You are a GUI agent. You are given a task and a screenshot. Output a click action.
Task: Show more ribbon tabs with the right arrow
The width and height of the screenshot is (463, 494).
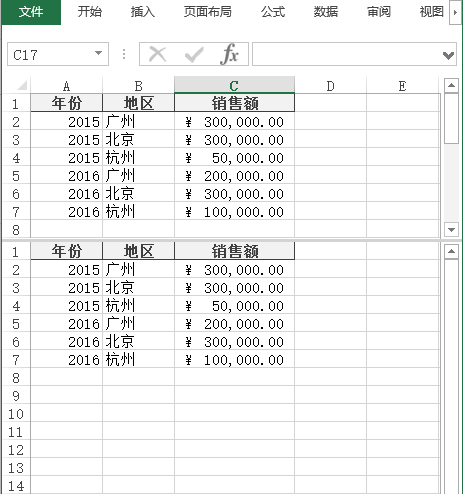[x=455, y=12]
